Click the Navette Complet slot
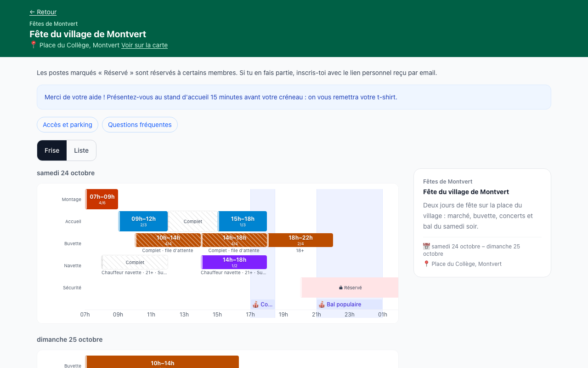Image resolution: width=588 pixels, height=368 pixels. coord(135,262)
